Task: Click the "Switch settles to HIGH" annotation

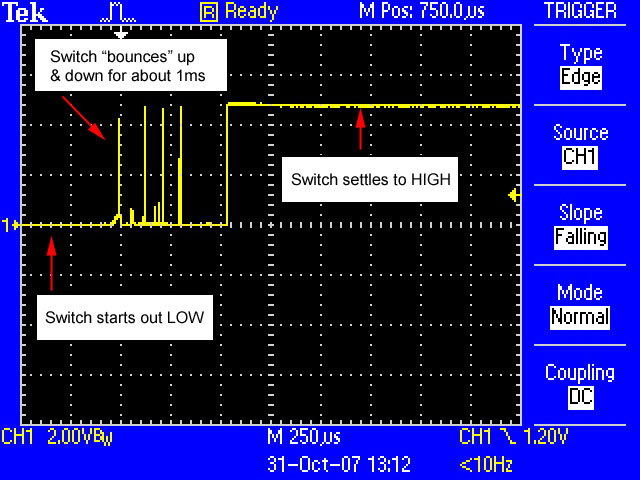Action: click(x=372, y=180)
